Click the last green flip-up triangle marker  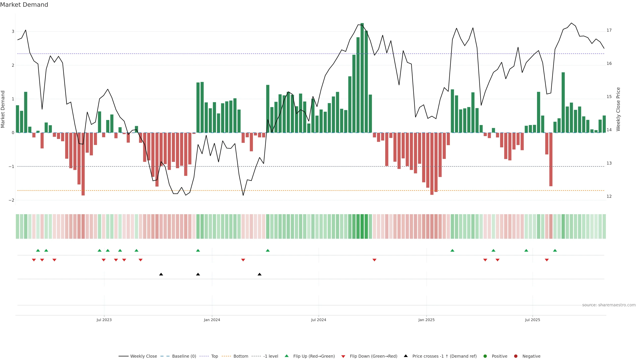pos(555,250)
